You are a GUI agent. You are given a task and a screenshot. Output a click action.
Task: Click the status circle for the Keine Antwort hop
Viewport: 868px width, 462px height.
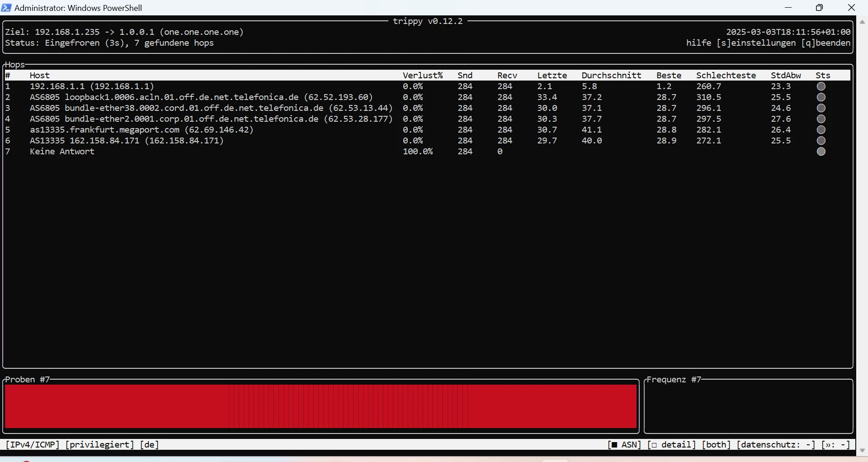click(x=821, y=152)
